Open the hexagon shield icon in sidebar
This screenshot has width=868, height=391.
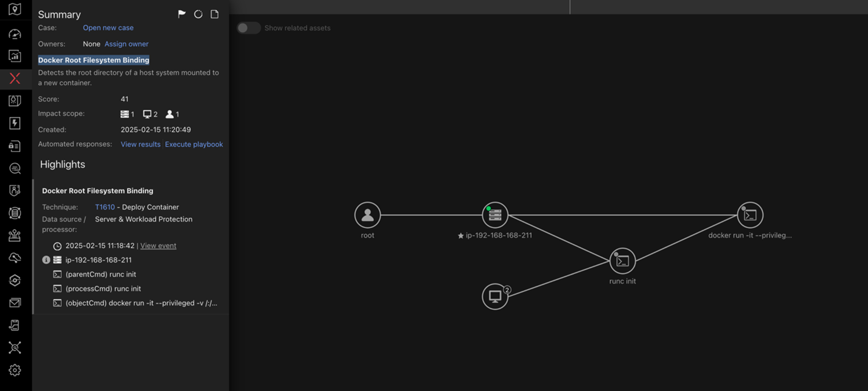tap(15, 280)
